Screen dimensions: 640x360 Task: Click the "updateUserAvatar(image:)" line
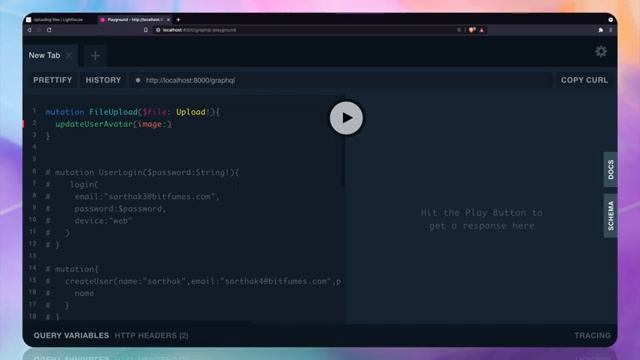pos(113,124)
